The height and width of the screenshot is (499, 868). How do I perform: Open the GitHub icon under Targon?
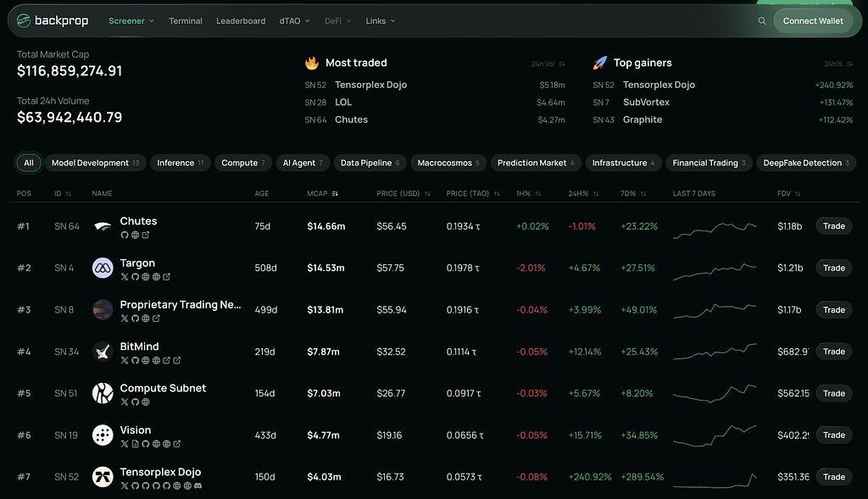coord(135,276)
